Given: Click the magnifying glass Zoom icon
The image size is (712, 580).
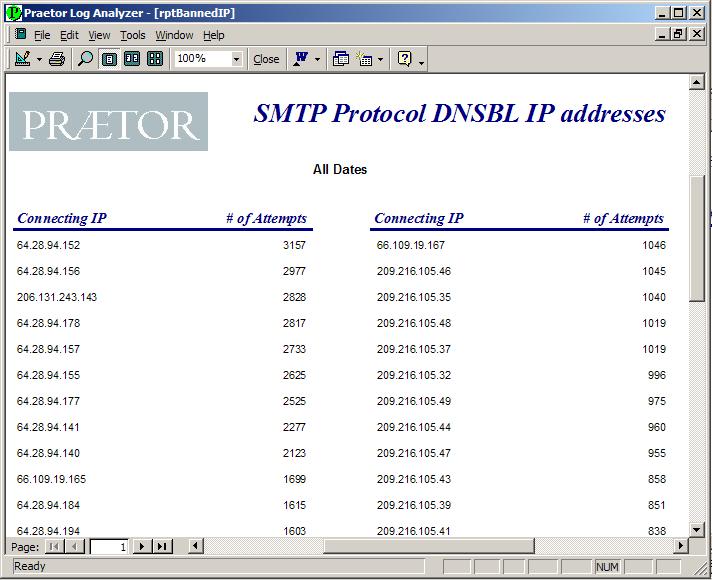Looking at the screenshot, I should pyautogui.click(x=85, y=59).
